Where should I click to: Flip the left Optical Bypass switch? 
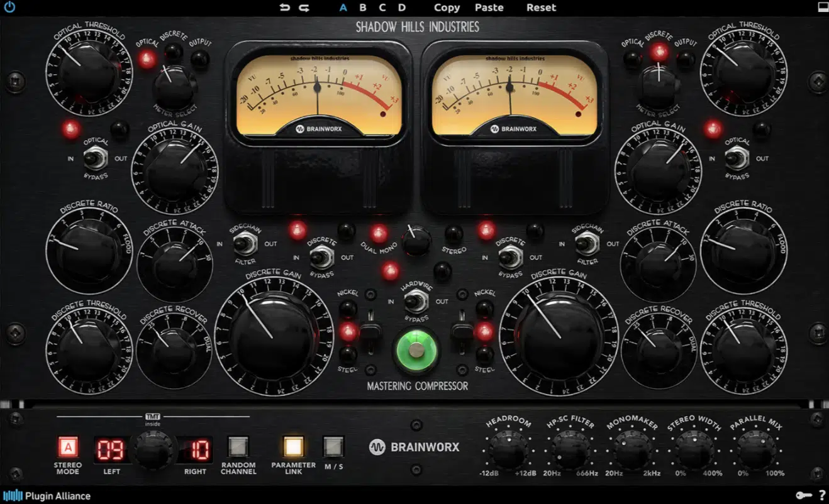point(96,158)
